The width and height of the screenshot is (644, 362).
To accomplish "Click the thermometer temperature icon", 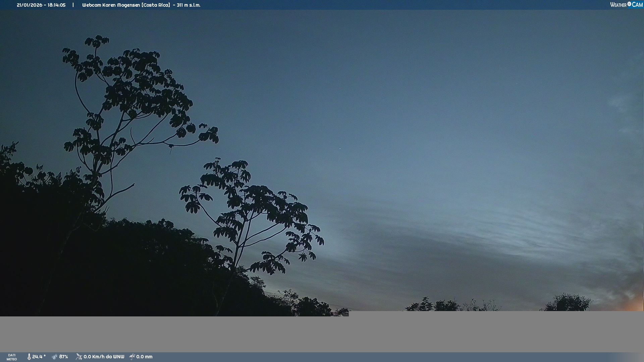I will [x=29, y=357].
